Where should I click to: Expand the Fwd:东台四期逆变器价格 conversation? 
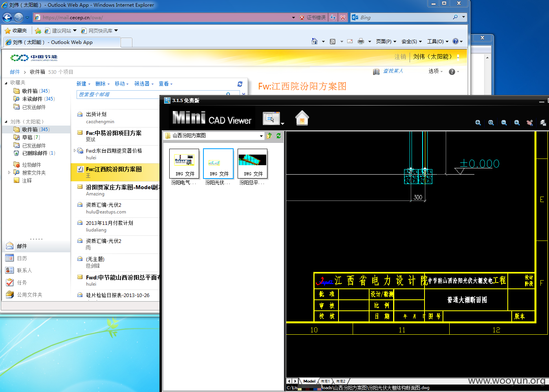pyautogui.click(x=75, y=150)
